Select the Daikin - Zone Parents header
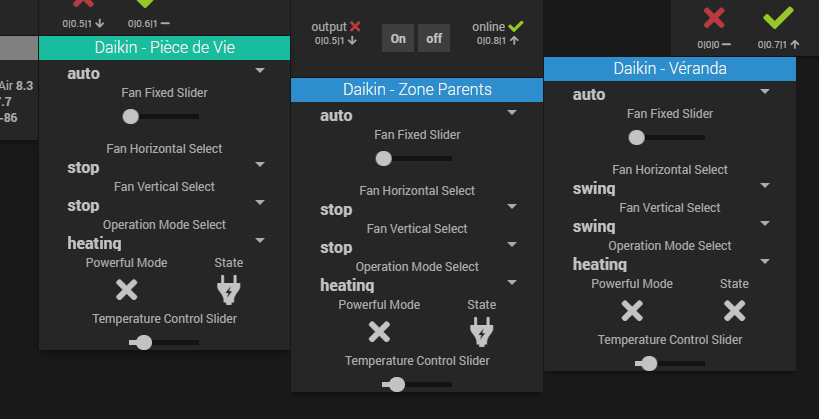 tap(417, 90)
